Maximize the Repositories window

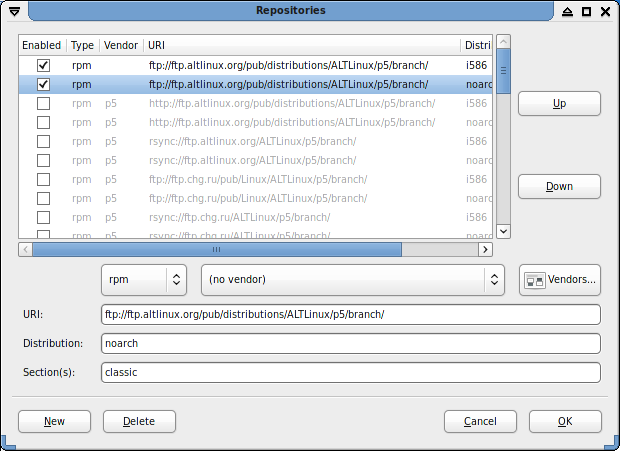coord(586,12)
